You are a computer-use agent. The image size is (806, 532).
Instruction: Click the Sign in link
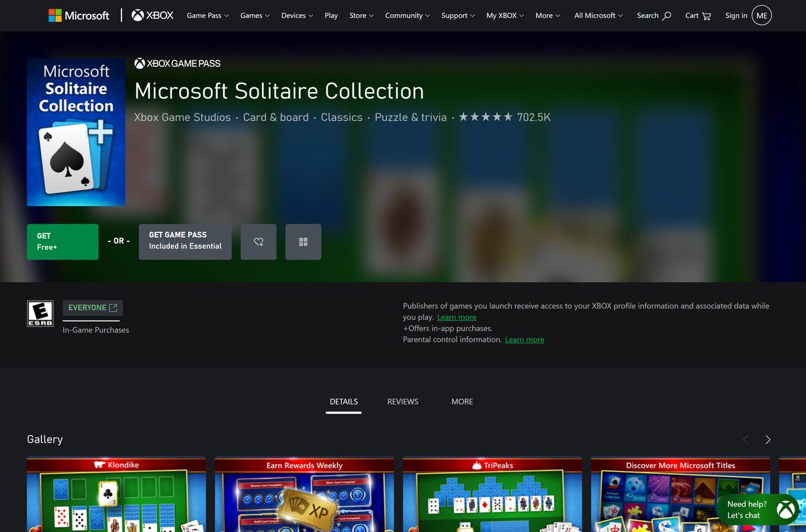tap(736, 15)
